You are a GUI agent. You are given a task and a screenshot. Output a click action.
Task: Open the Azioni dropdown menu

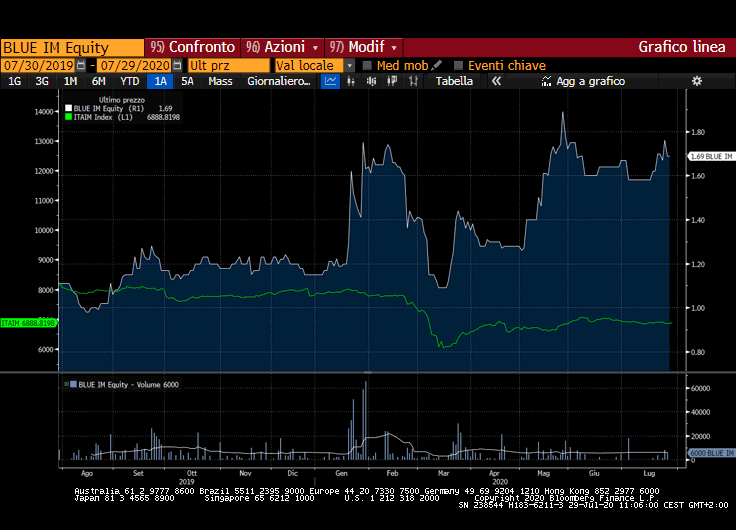tap(316, 47)
